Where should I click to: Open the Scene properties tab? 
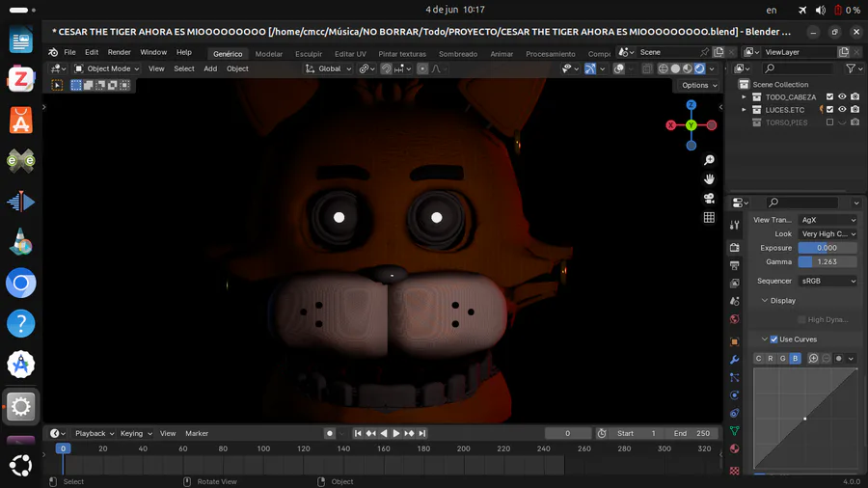point(735,301)
